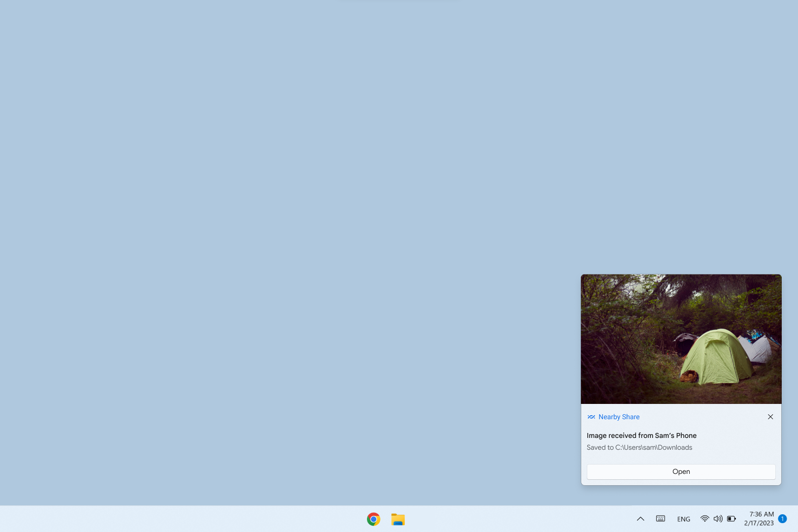Open the ENG language selector
798x532 pixels.
683,519
